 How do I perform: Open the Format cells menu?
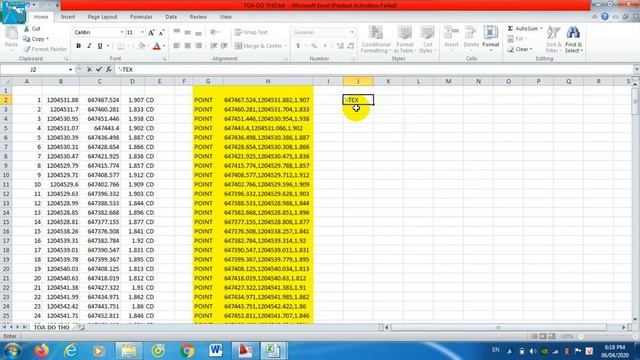tap(491, 38)
